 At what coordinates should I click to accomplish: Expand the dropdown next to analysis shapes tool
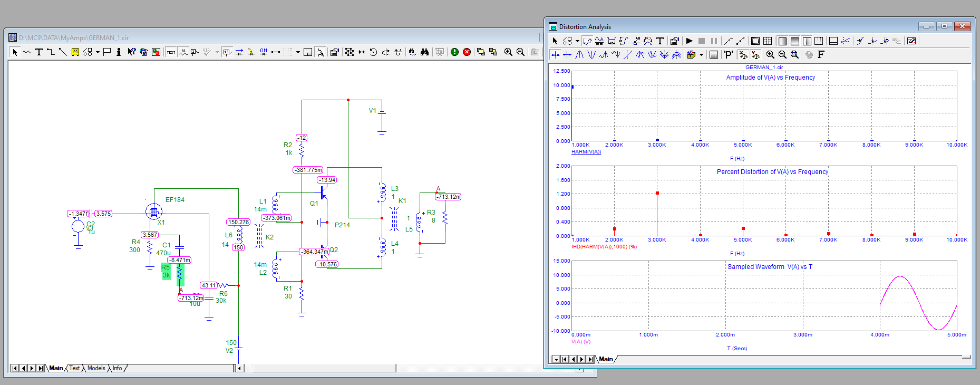tap(577, 41)
